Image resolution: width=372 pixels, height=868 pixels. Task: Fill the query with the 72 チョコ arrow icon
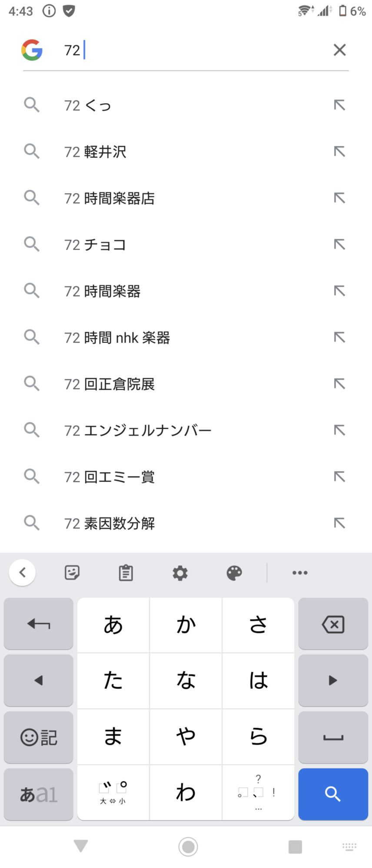(339, 244)
